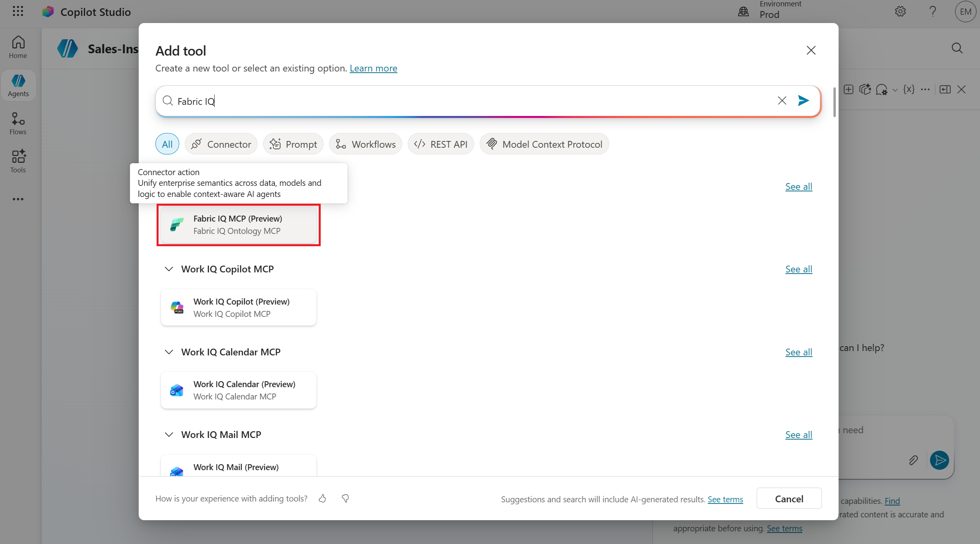Start new chat in test panel
This screenshot has height=544, width=980.
pyautogui.click(x=848, y=89)
